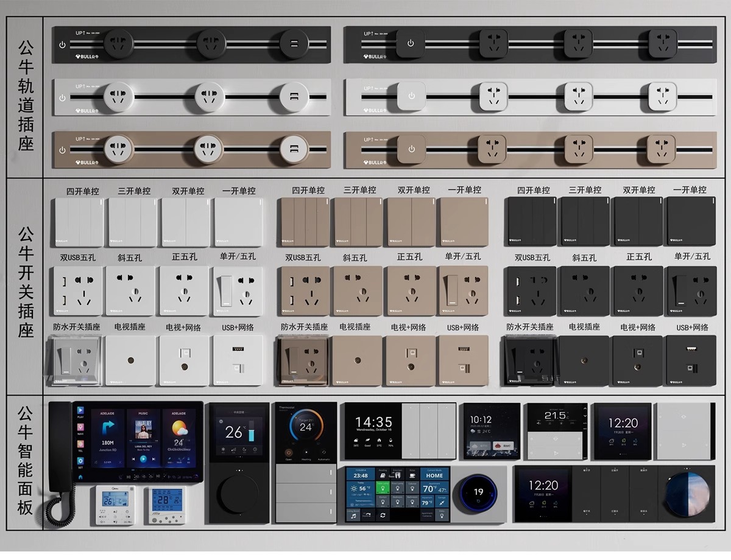
Task: Tap the square power button on the black track
Action: coord(411,44)
